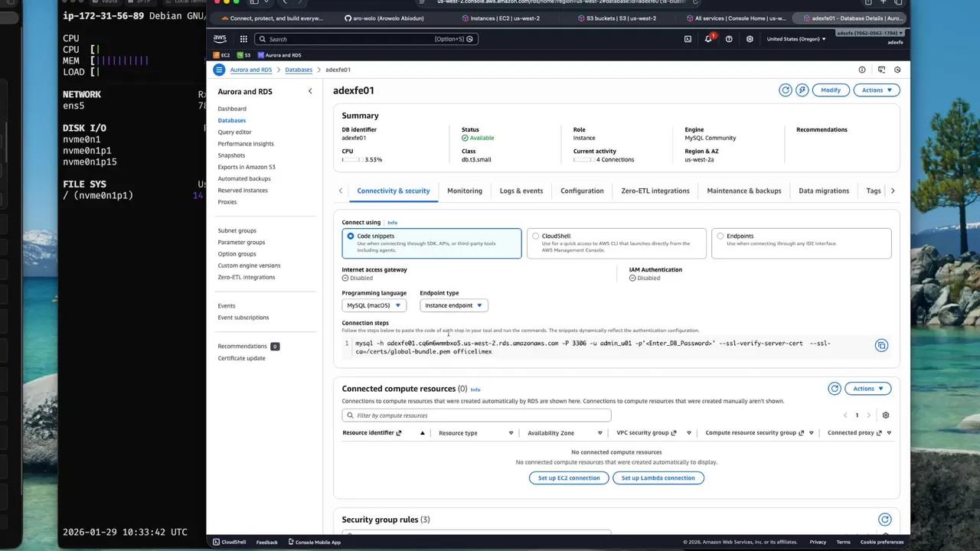980x551 pixels.
Task: Refresh Connected compute resources list
Action: pyautogui.click(x=835, y=389)
